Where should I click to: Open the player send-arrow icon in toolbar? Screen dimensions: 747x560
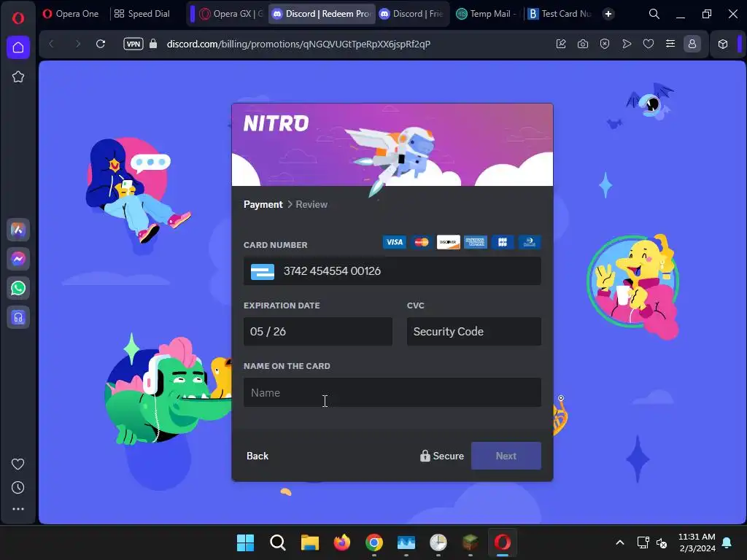(627, 44)
